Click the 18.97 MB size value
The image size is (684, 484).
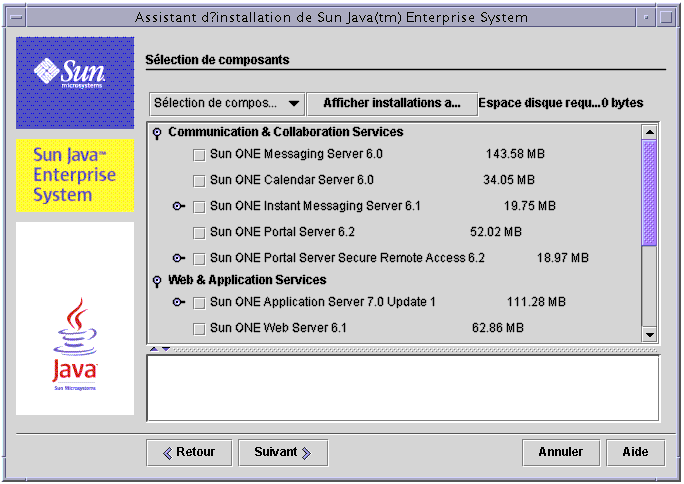(563, 258)
